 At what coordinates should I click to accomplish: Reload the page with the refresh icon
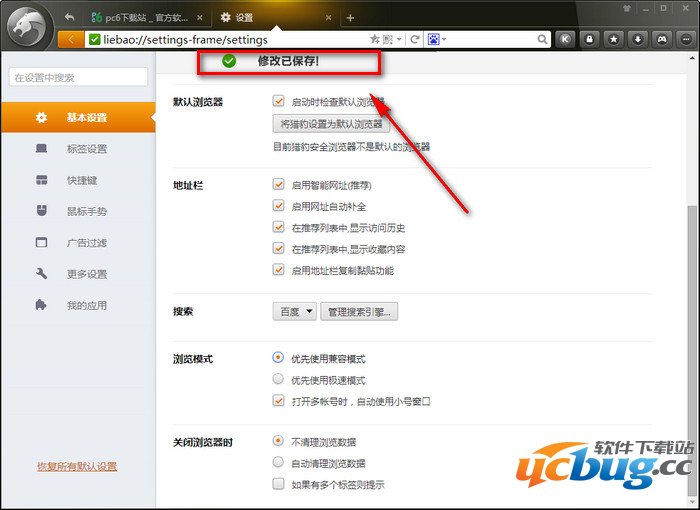click(x=414, y=39)
